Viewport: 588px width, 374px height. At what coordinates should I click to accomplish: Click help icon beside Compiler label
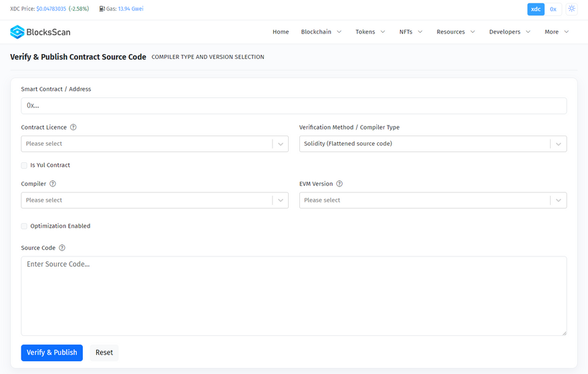pos(53,184)
